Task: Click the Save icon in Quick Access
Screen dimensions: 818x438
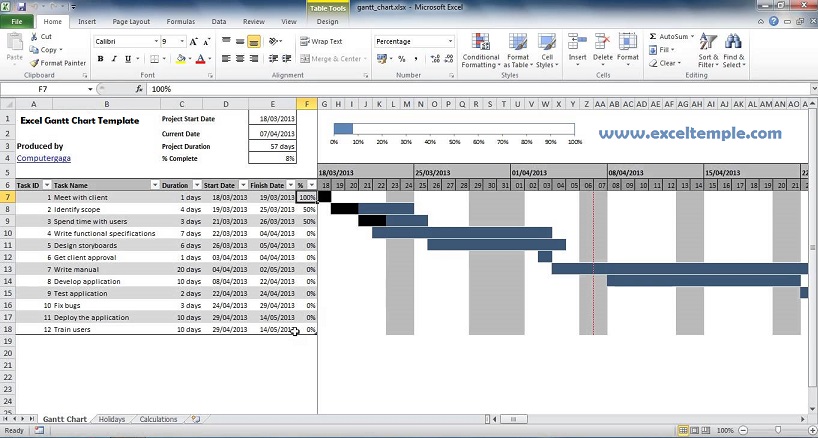Action: pyautogui.click(x=21, y=7)
